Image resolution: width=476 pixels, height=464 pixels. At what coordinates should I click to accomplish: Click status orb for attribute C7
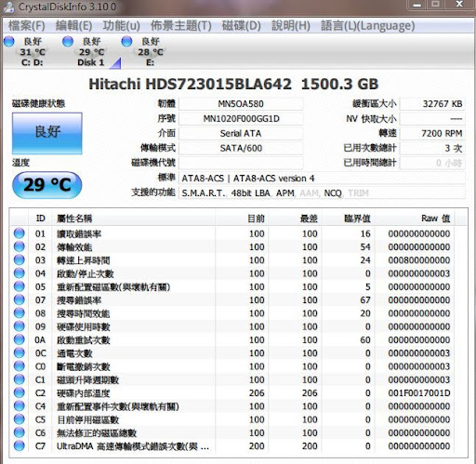tap(20, 445)
